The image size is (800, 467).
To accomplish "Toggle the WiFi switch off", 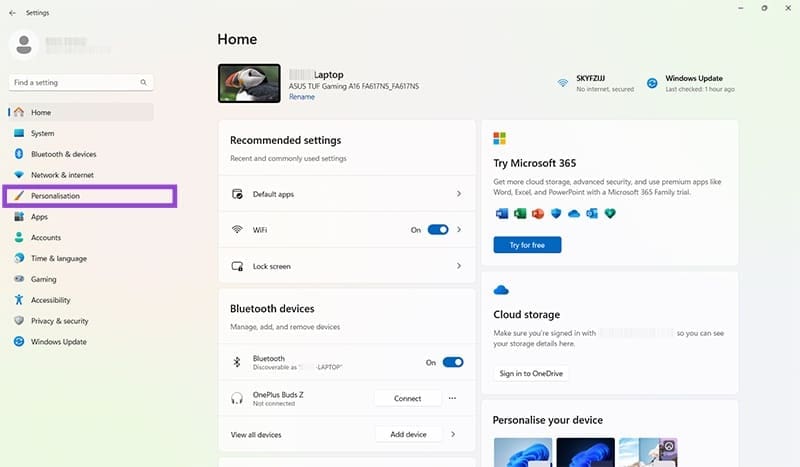I will 438,230.
